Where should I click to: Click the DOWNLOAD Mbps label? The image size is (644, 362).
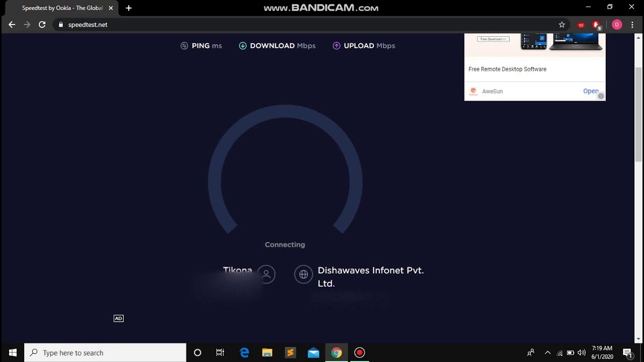tap(283, 46)
